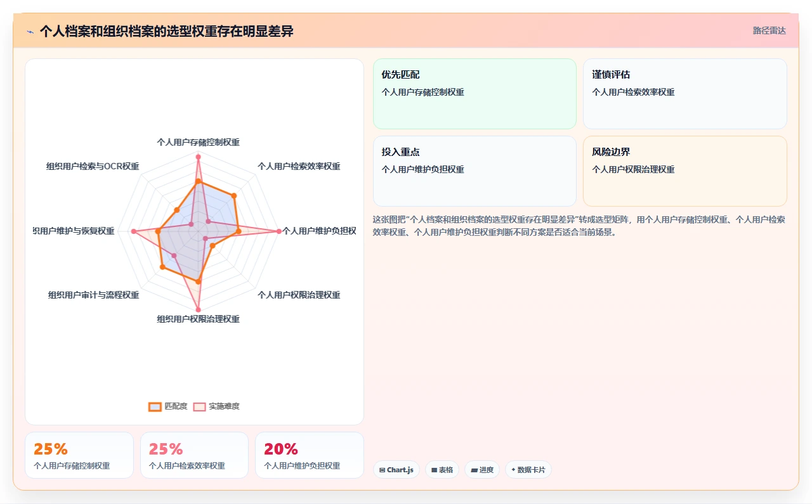Click radar axis label 组织用户审计与流程权重
This screenshot has width=812, height=504.
coord(94,295)
